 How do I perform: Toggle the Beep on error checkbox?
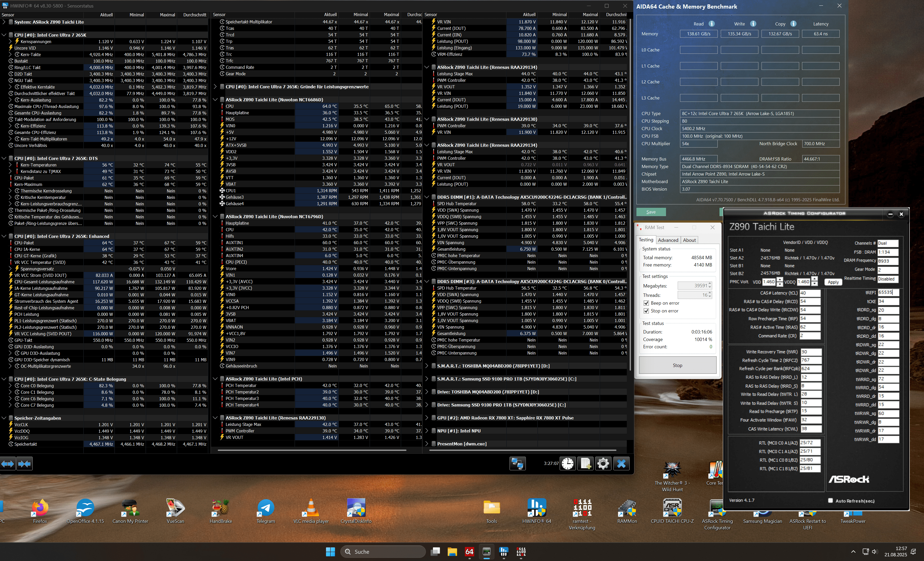pyautogui.click(x=646, y=303)
